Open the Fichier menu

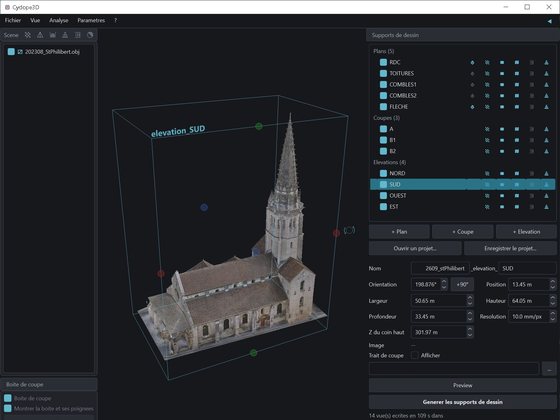click(x=13, y=20)
